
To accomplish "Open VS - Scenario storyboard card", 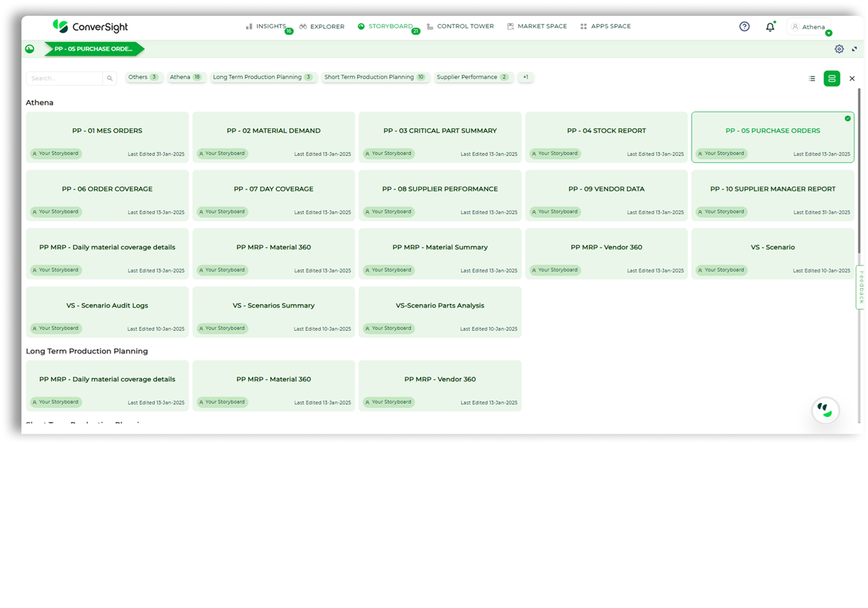I will [x=773, y=253].
